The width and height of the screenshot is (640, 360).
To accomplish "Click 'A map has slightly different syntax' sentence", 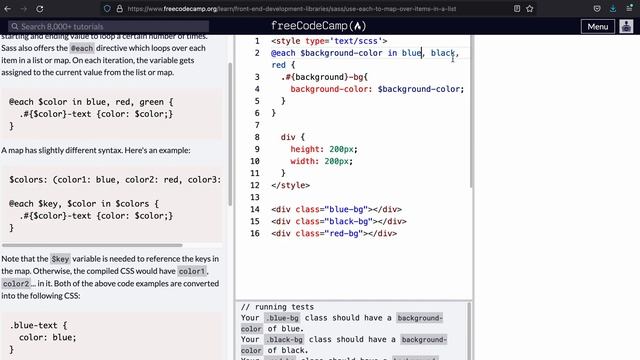I will [96, 150].
